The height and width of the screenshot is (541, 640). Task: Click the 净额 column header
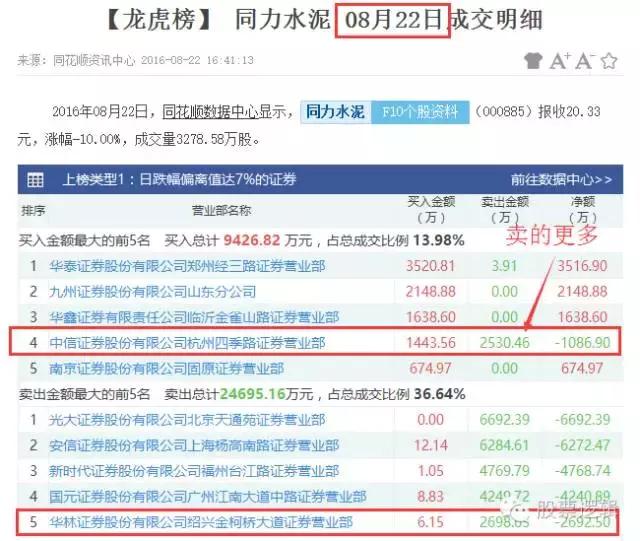coord(582,209)
